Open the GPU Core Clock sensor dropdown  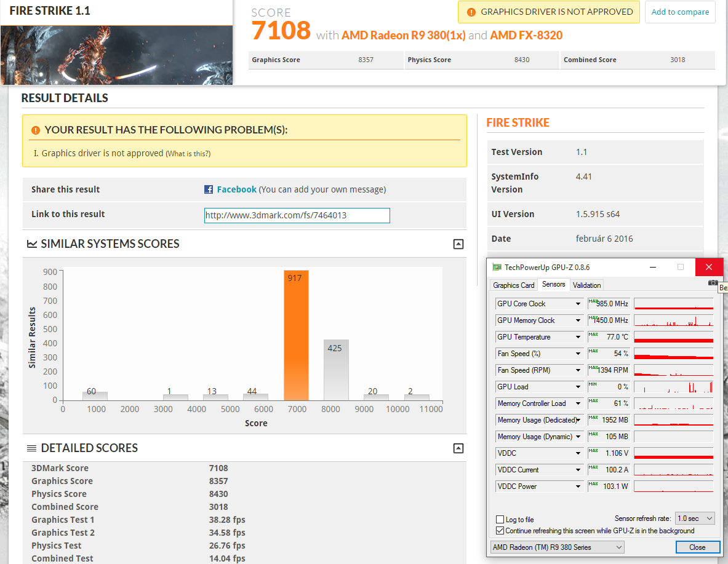coord(578,304)
